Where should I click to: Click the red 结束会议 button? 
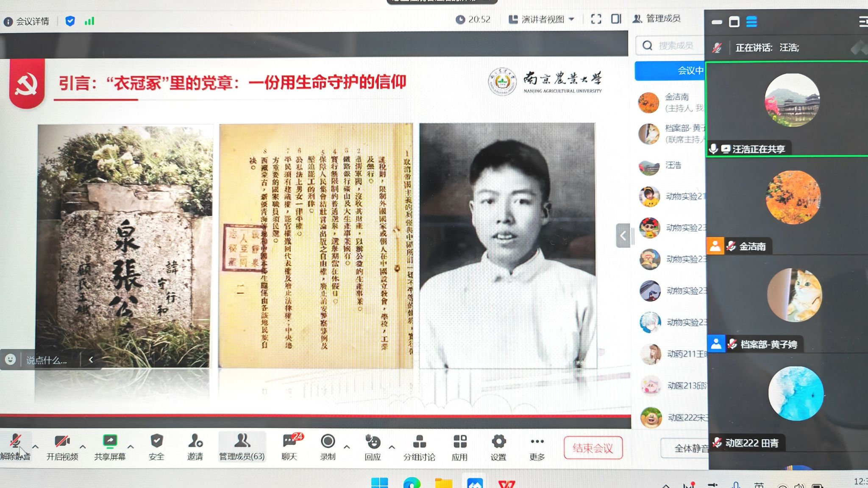coord(593,448)
